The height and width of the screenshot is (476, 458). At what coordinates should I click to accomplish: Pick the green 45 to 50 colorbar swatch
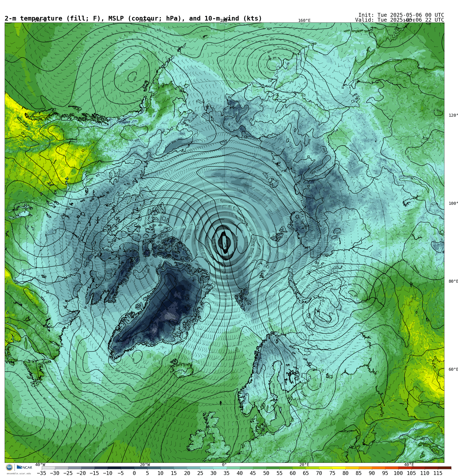point(260,468)
